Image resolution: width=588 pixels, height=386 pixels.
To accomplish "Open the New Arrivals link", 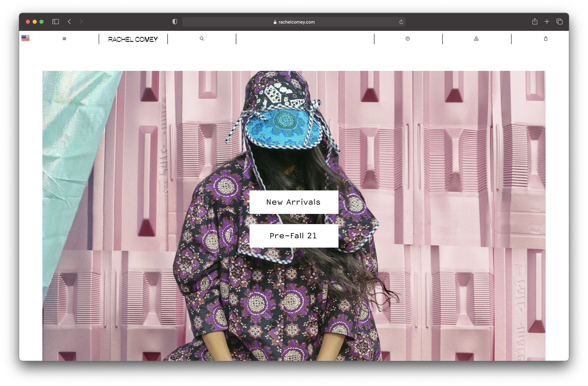I will pos(293,202).
